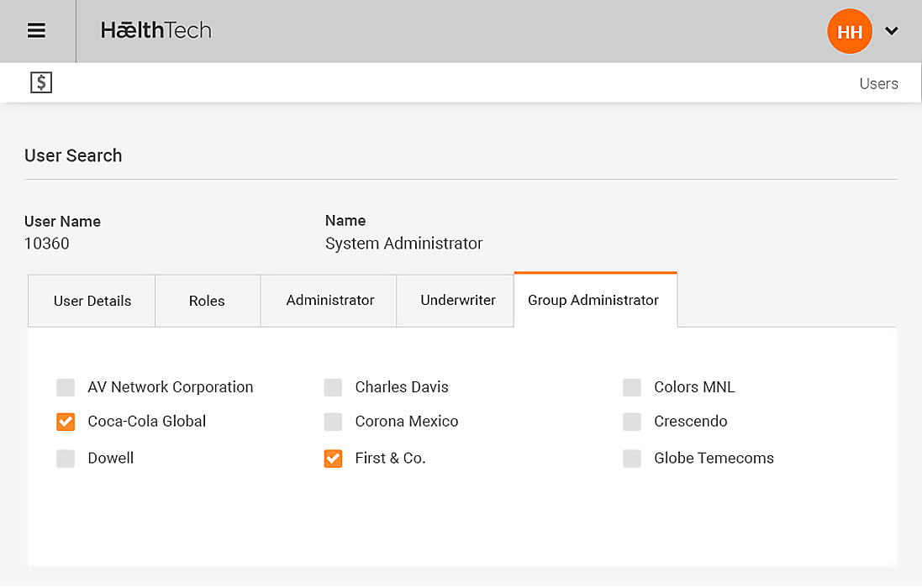Click the HealthTech logo
Viewport: 922px width, 588px height.
[x=156, y=31]
